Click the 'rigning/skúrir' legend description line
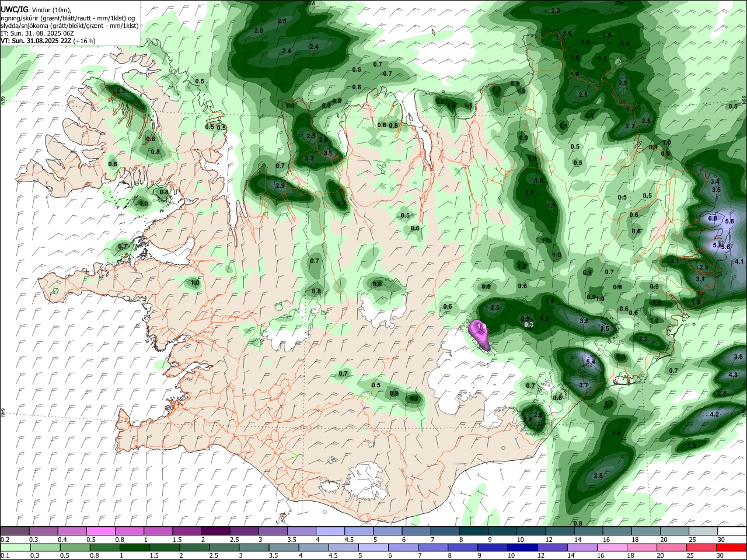This screenshot has height=560, width=747. (x=68, y=18)
